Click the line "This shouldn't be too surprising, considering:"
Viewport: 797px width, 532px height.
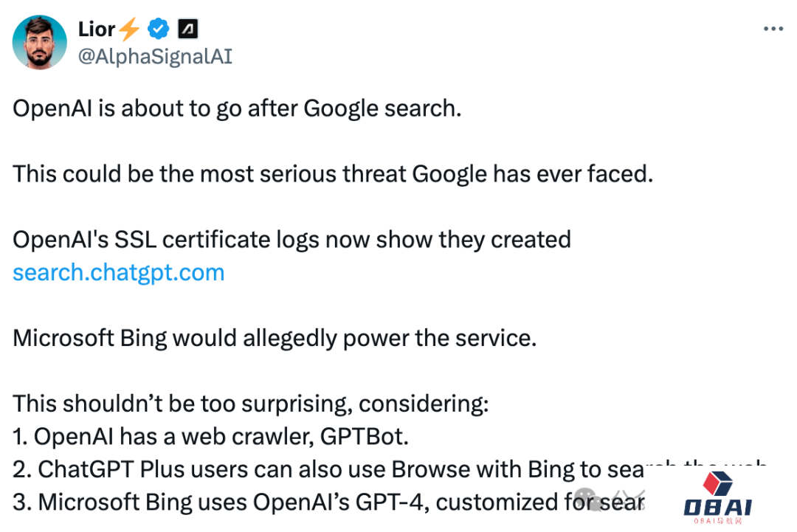(252, 404)
